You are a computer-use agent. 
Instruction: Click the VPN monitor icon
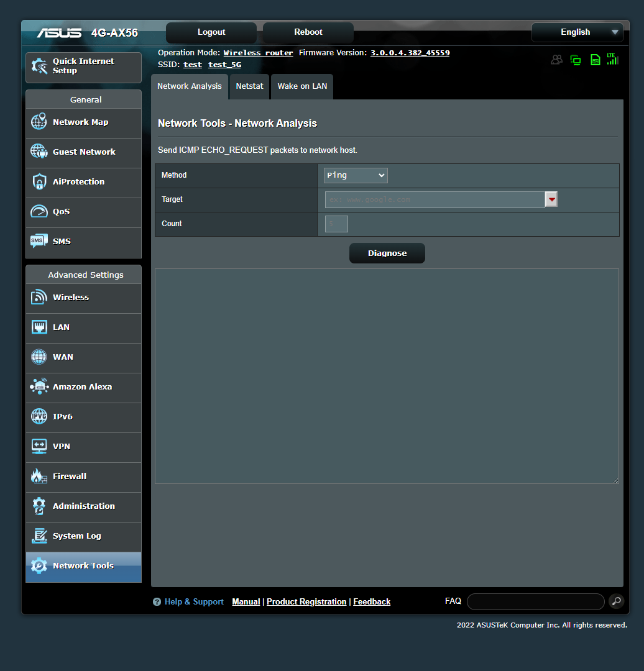39,446
